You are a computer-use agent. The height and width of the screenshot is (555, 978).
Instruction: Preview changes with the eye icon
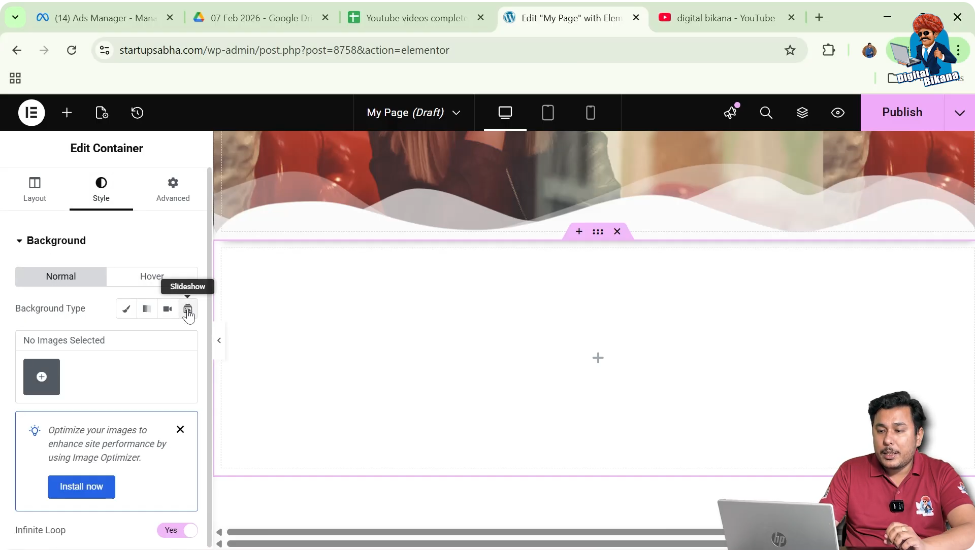click(838, 113)
